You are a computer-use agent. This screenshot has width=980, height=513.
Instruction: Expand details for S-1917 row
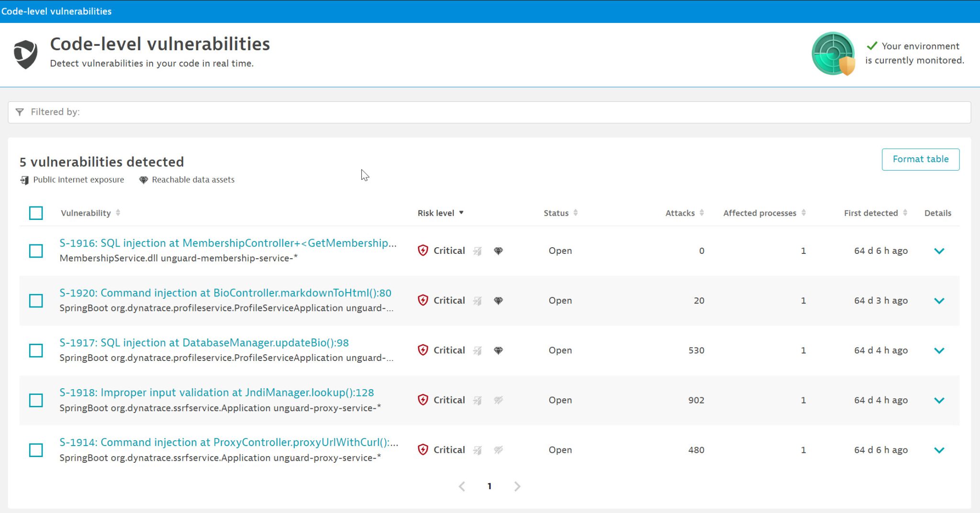coord(939,350)
